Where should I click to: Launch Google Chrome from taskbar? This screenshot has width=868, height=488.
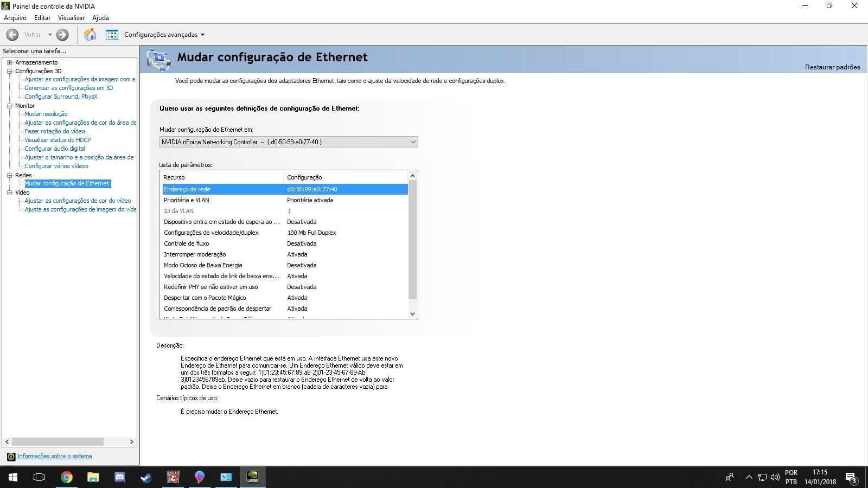point(67,477)
